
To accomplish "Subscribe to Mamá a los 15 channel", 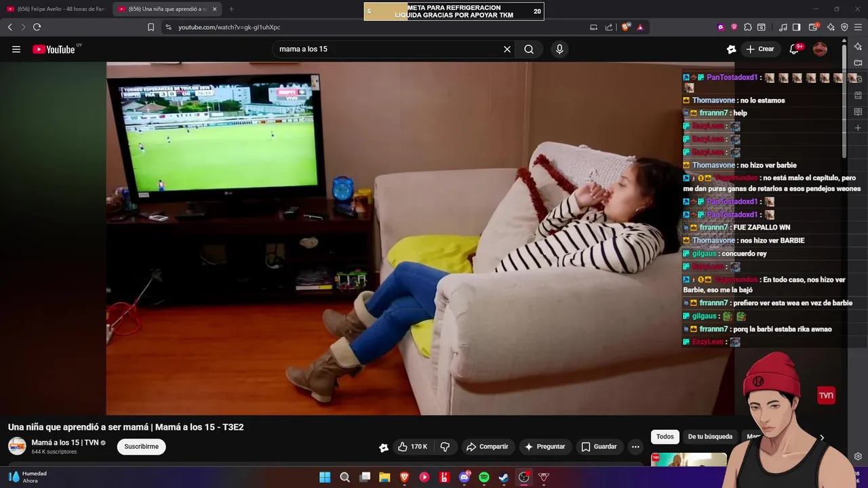I will [x=141, y=447].
